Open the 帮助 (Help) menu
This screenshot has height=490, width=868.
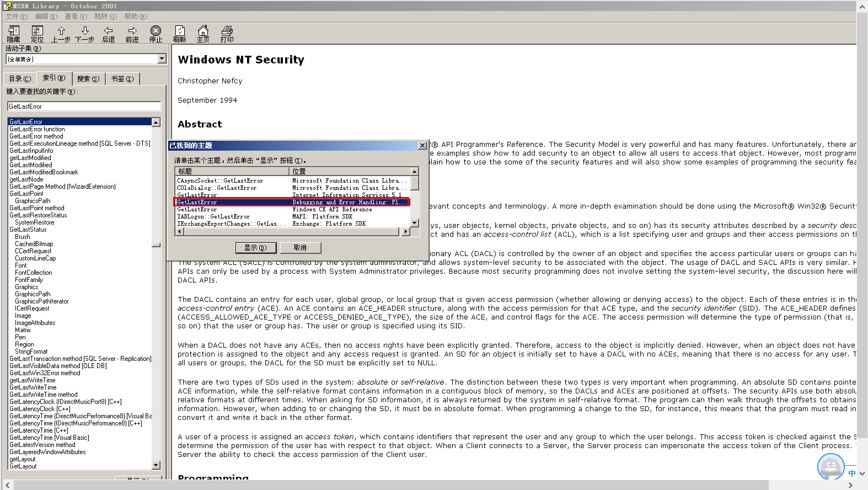point(135,17)
